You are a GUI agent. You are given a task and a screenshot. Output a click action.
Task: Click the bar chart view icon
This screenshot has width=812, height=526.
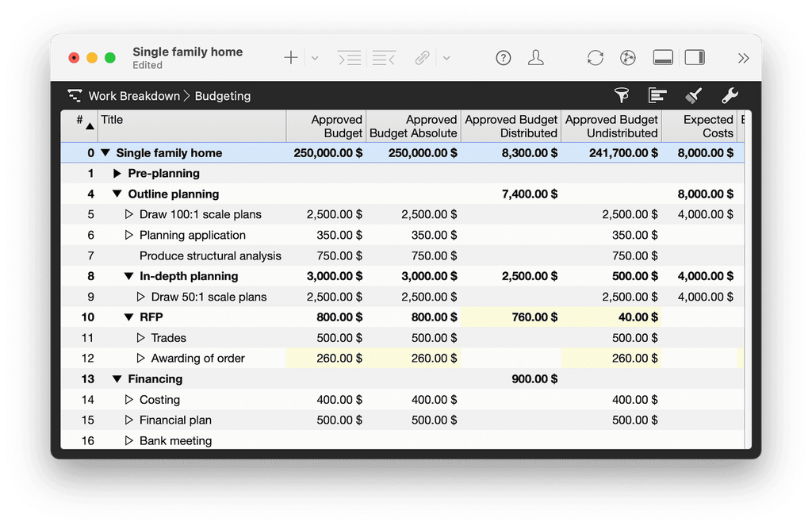point(657,96)
